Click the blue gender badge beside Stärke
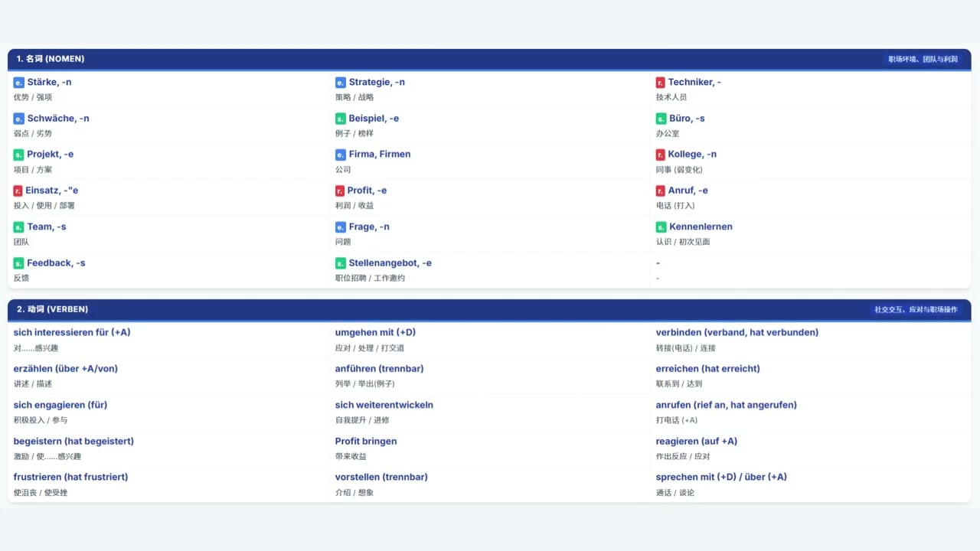This screenshot has width=980, height=551. click(x=19, y=83)
